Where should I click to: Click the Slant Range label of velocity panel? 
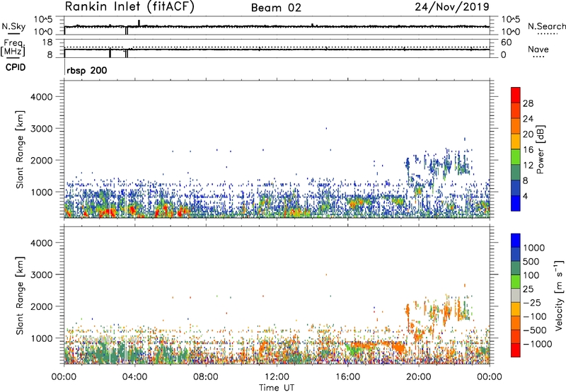20,295
